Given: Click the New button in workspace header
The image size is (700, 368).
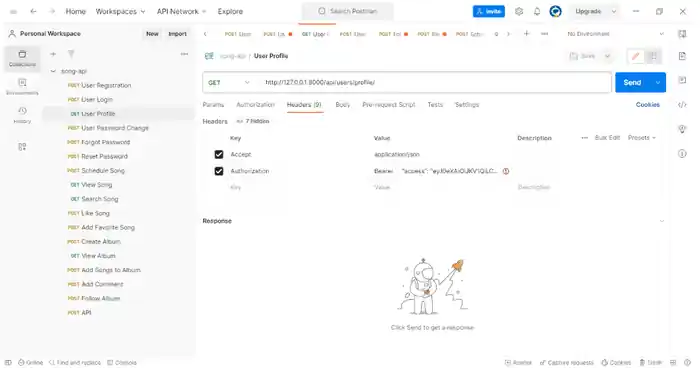Looking at the screenshot, I should pyautogui.click(x=152, y=34).
